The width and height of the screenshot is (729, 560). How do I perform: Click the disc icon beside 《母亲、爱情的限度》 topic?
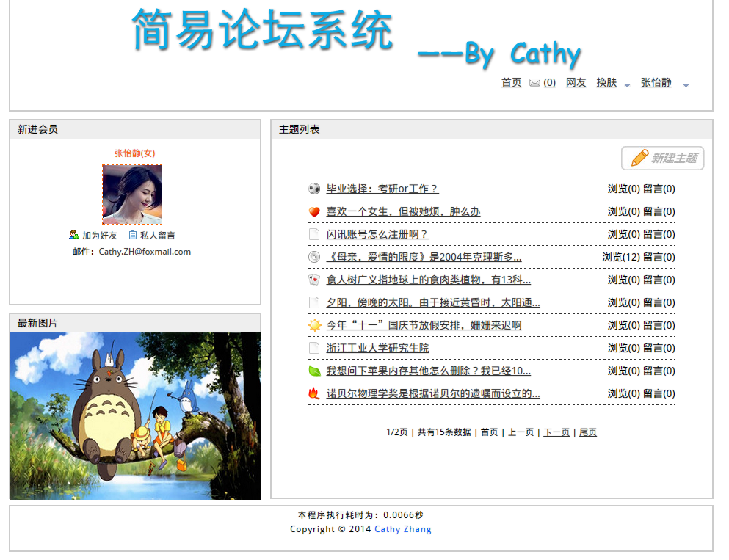pyautogui.click(x=314, y=257)
